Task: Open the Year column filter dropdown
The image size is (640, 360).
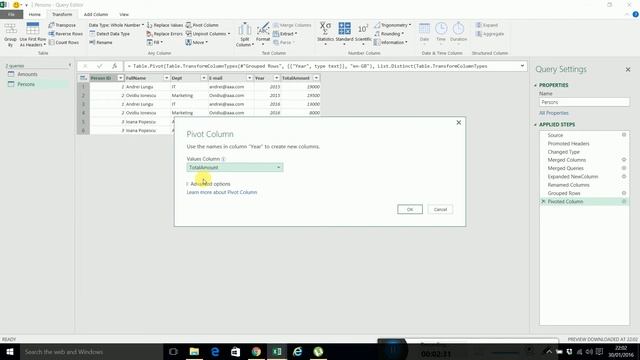Action: click(x=276, y=78)
